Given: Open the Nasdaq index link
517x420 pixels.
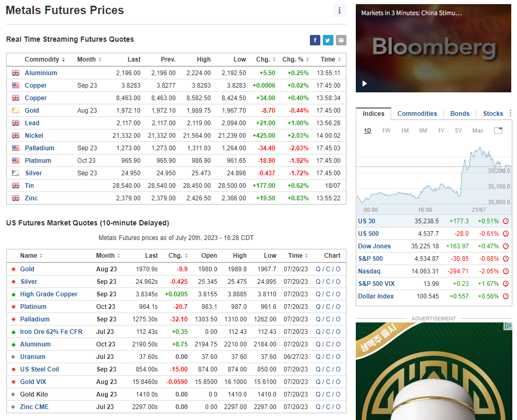Looking at the screenshot, I should click(369, 271).
